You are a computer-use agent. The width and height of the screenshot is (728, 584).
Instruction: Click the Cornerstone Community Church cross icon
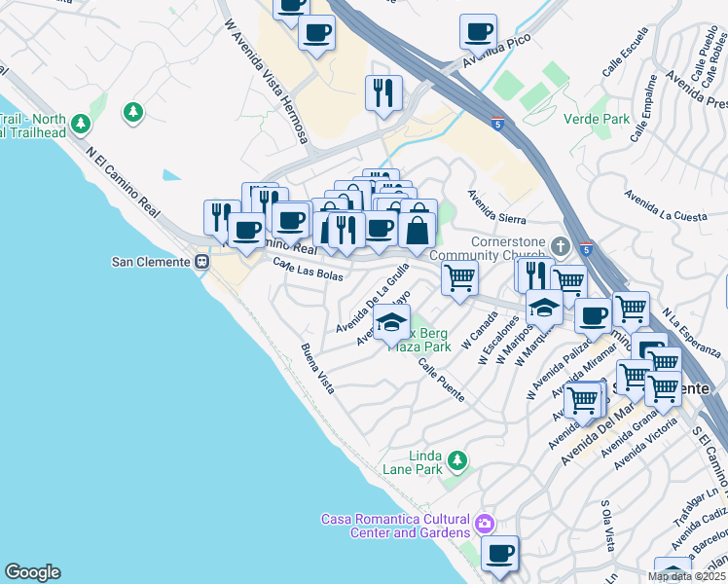click(561, 242)
